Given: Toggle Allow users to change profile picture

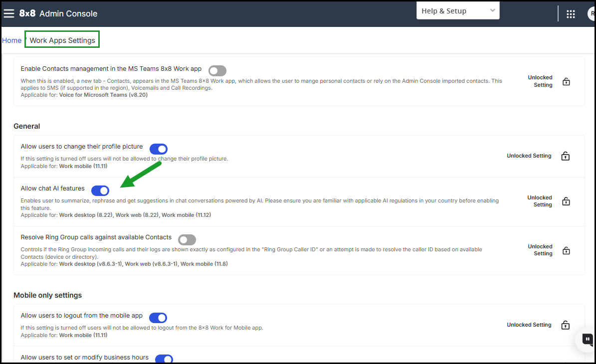Looking at the screenshot, I should coord(159,149).
